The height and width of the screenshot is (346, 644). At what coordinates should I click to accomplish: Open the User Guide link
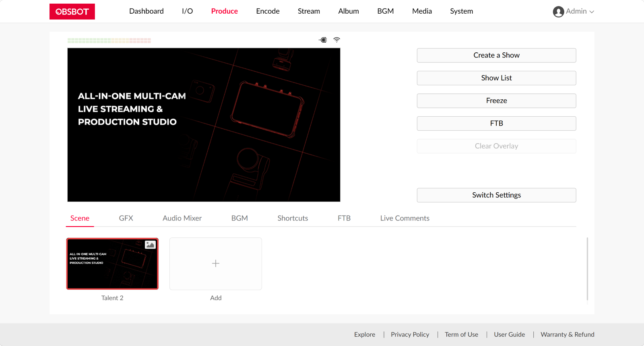tap(509, 334)
